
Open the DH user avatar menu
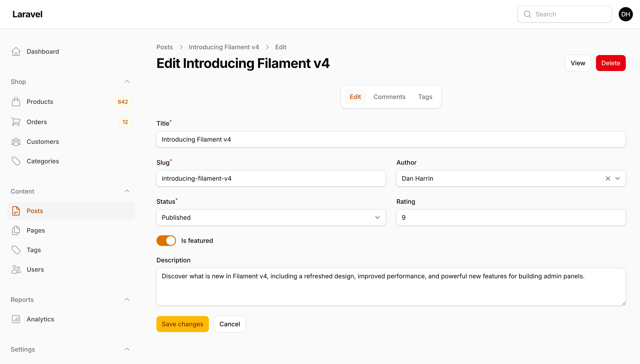(625, 14)
